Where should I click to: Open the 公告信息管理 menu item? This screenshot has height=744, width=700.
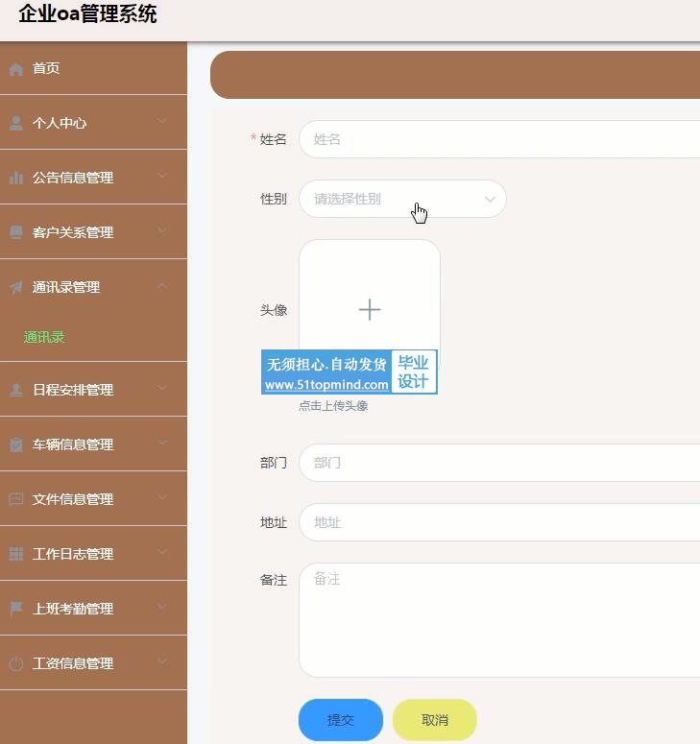point(93,178)
